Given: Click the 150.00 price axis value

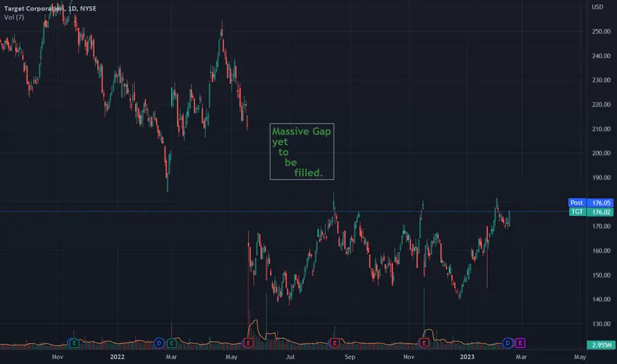Looking at the screenshot, I should click(601, 275).
